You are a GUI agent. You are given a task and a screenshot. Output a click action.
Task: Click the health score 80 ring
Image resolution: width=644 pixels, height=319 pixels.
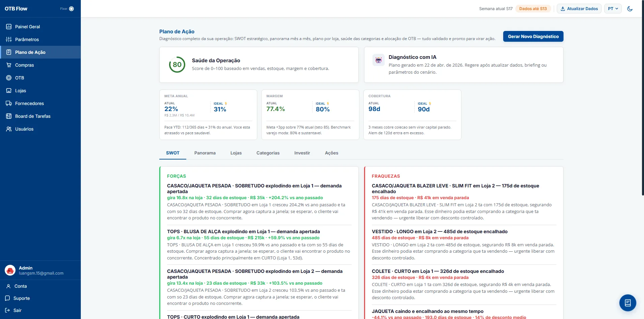[x=177, y=65]
